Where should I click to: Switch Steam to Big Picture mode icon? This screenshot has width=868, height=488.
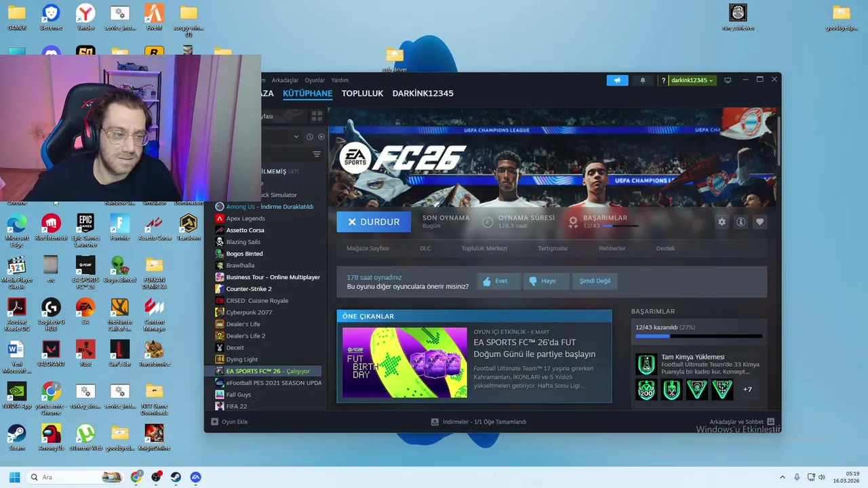728,80
